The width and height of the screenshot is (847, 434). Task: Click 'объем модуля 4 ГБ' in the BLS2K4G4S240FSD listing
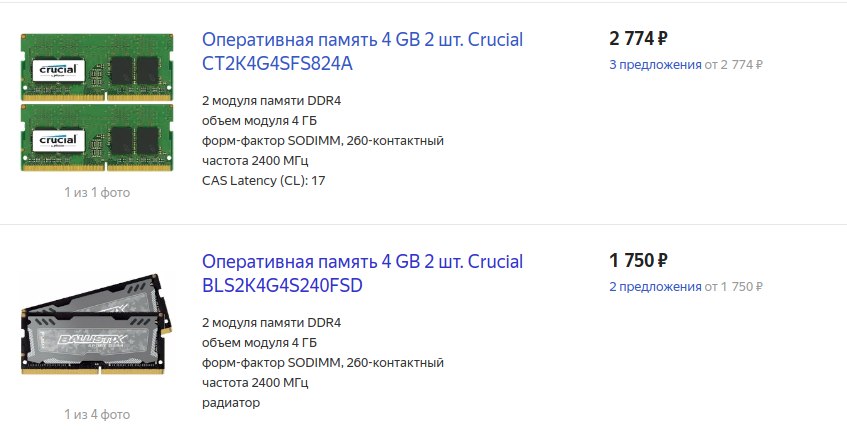(x=259, y=343)
